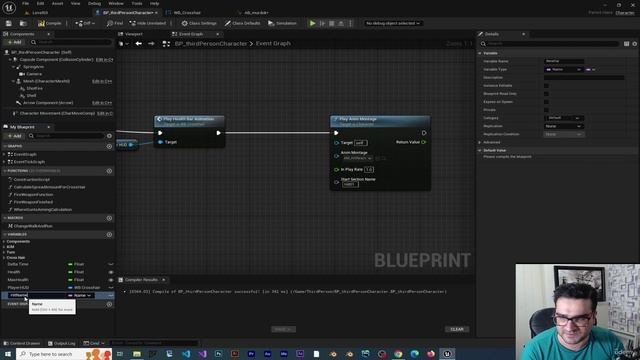Open Name type dropdown for new variable
The width and height of the screenshot is (640, 360).
click(80, 295)
